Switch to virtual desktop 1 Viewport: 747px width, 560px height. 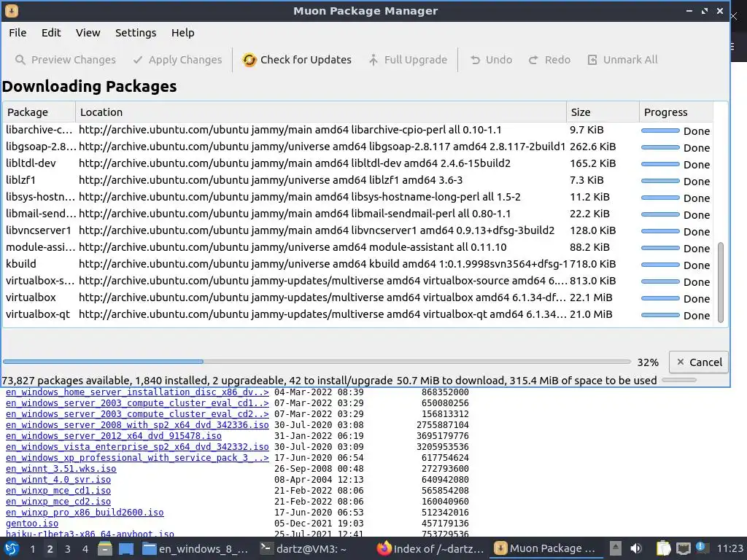(32, 549)
